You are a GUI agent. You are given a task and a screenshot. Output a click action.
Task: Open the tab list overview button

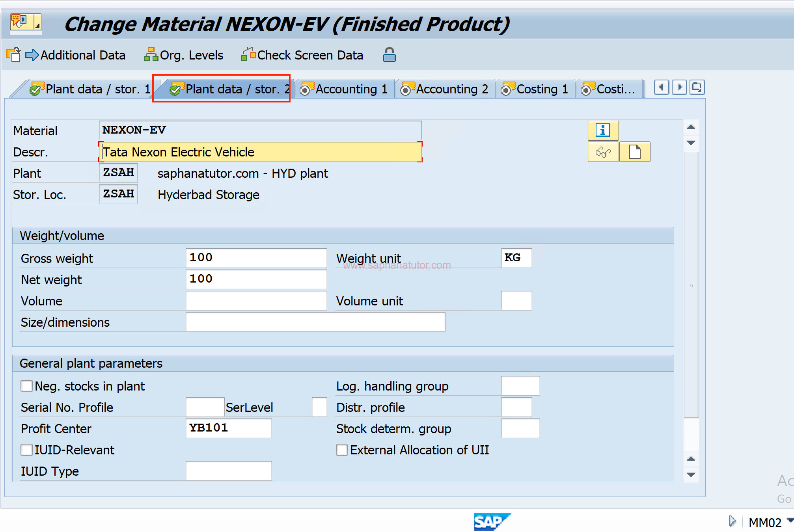tap(697, 87)
